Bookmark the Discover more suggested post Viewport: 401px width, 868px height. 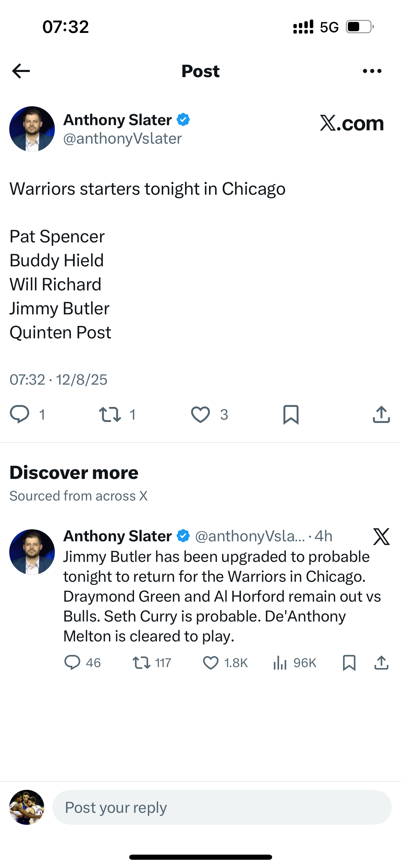[x=349, y=662]
